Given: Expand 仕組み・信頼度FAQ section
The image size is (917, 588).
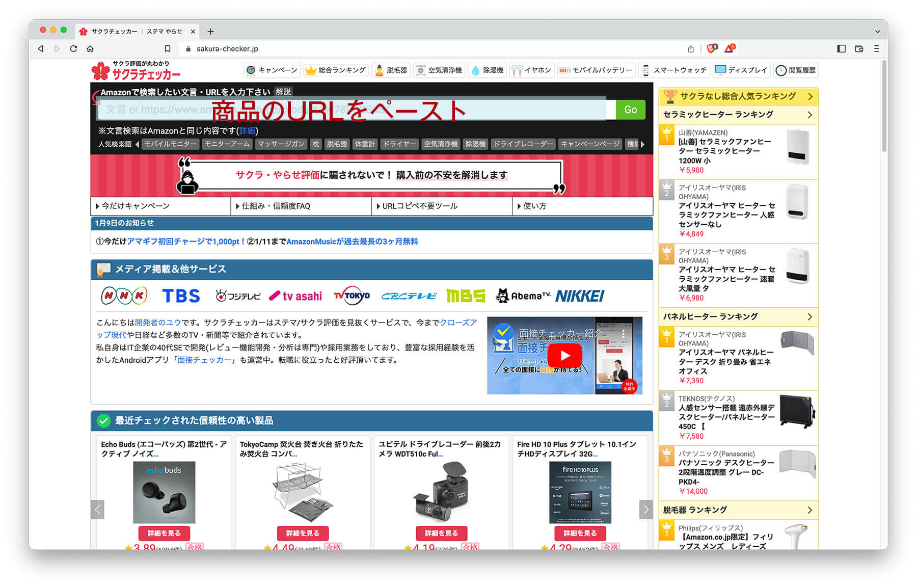Looking at the screenshot, I should pyautogui.click(x=301, y=206).
